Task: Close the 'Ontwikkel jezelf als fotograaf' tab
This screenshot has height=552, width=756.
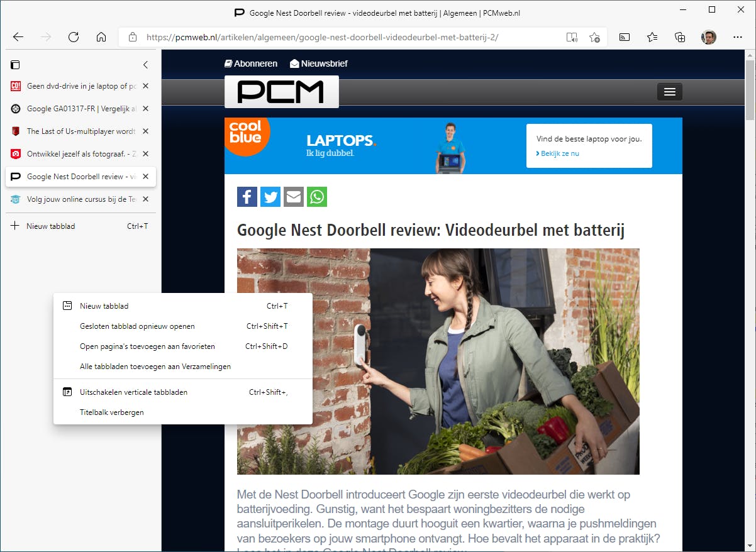Action: coord(145,154)
